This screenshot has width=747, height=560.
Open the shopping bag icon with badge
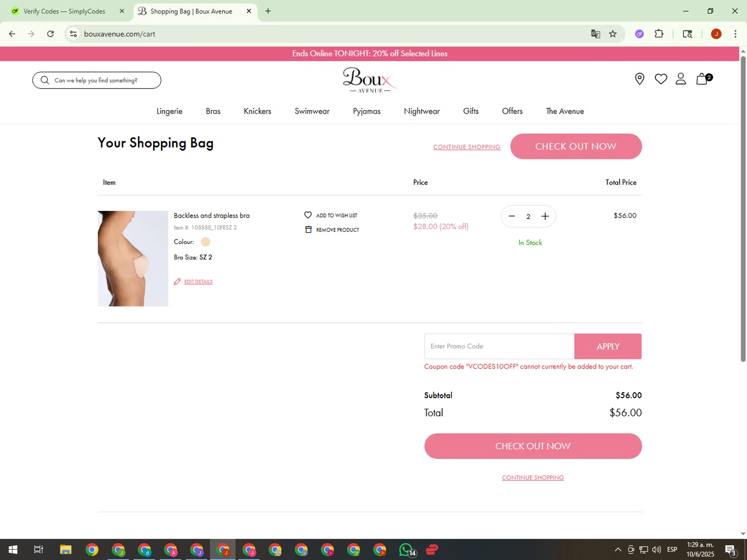703,79
